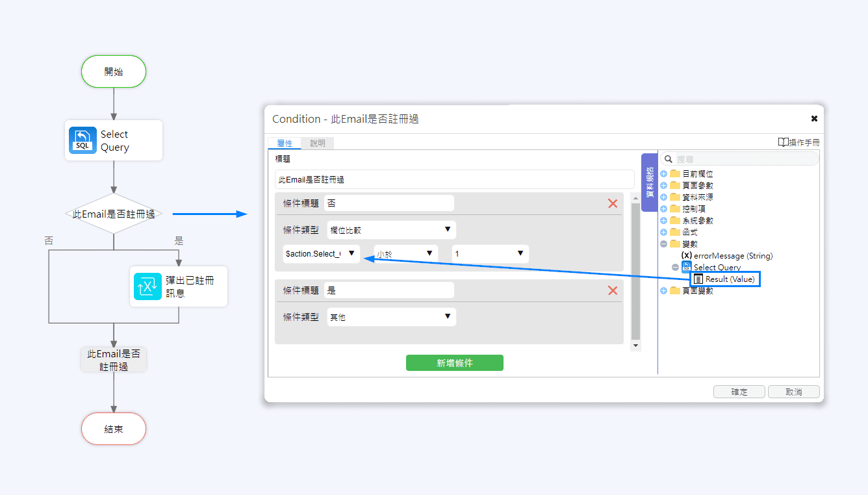Delete the 否 condition with its red X
The width and height of the screenshot is (868, 495).
(x=613, y=203)
